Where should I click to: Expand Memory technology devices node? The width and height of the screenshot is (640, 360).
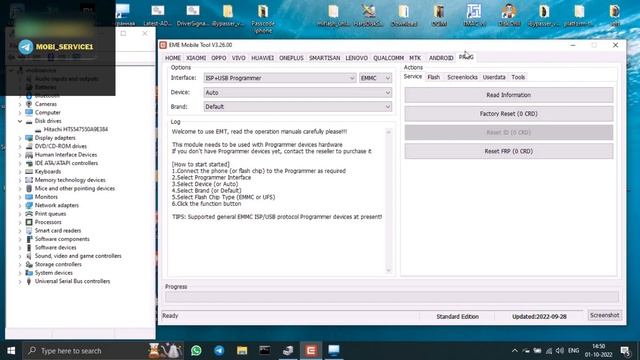20,180
